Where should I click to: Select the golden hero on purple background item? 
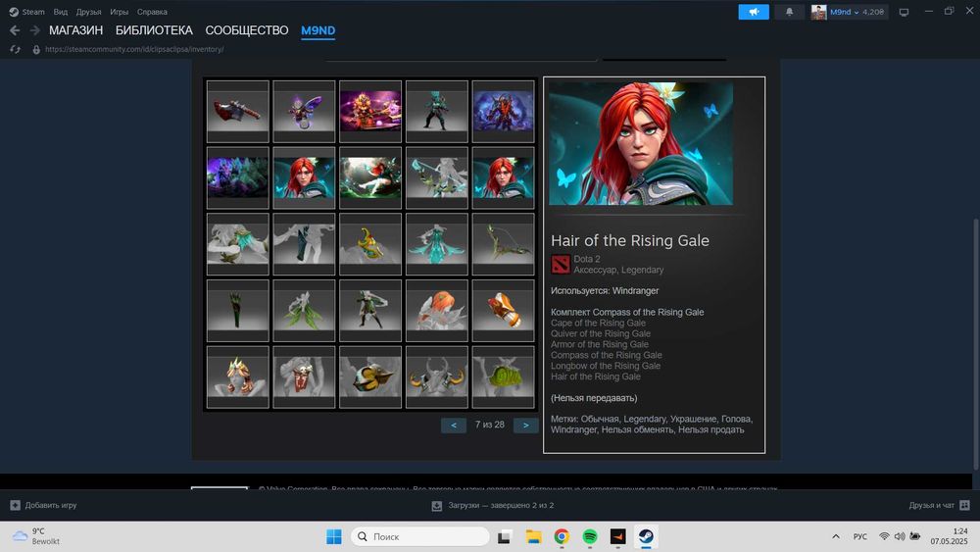370,111
